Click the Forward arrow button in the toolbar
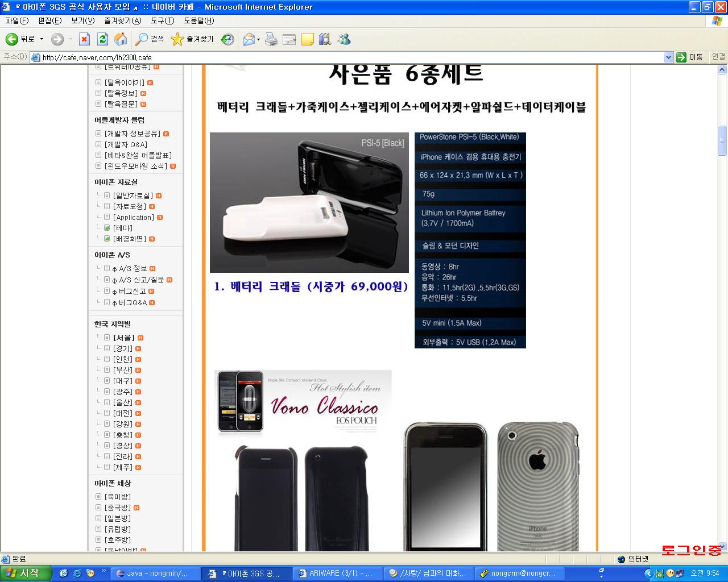The image size is (728, 582). coord(57,39)
